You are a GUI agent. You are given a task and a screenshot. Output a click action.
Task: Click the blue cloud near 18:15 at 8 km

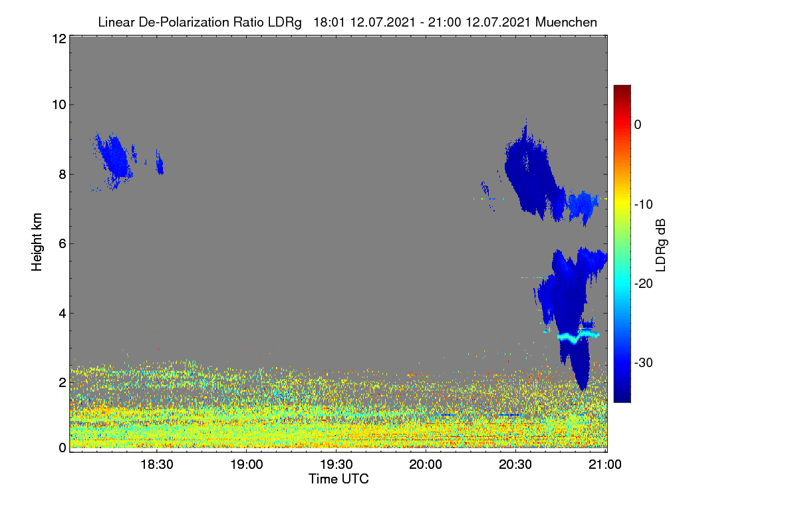114,160
